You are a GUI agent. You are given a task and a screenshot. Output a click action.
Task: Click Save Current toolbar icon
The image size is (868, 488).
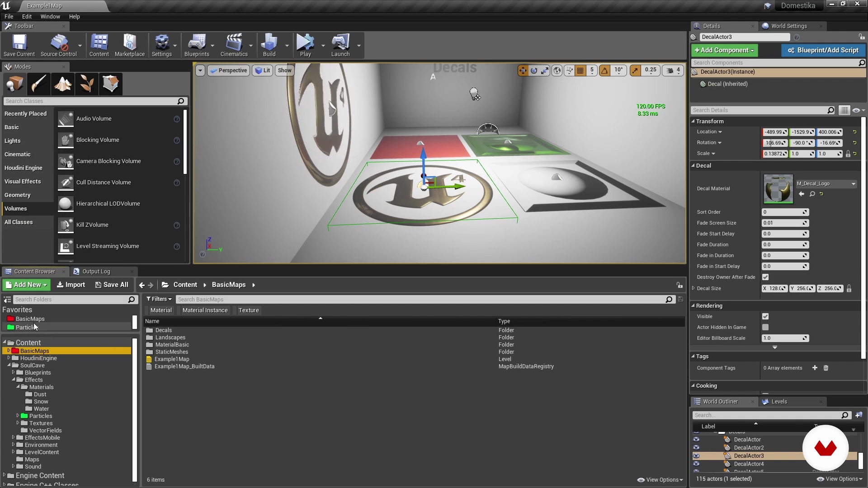tap(19, 45)
